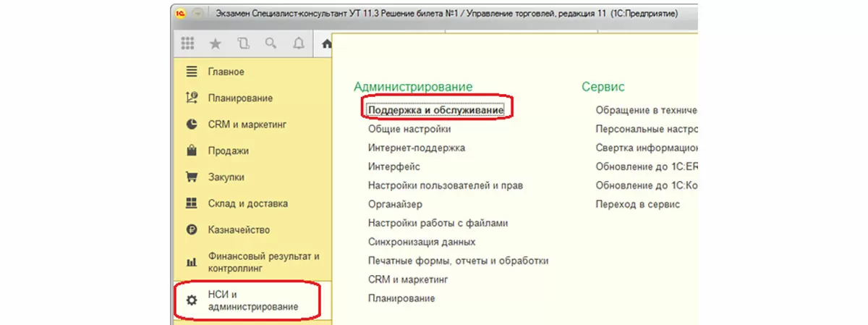Open Синхронизация данных

[x=421, y=242]
